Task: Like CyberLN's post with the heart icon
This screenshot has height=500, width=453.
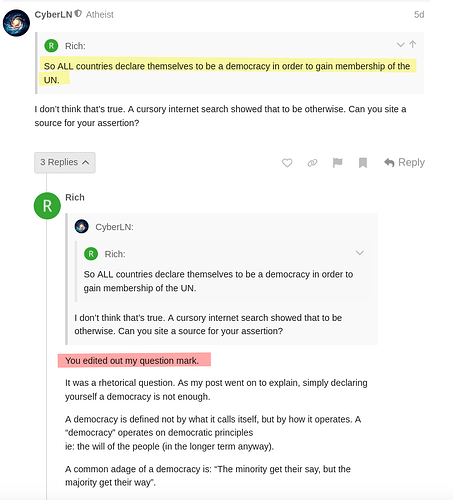Action: [x=287, y=163]
